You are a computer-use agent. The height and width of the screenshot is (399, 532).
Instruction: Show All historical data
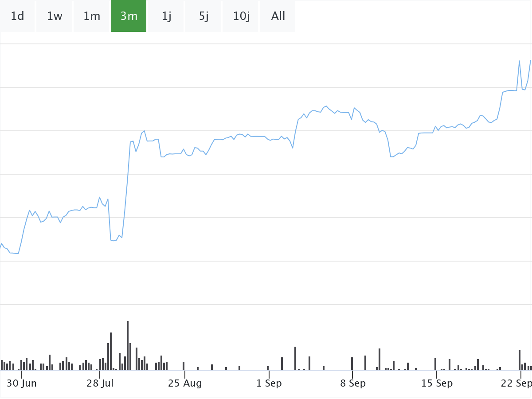pyautogui.click(x=278, y=16)
